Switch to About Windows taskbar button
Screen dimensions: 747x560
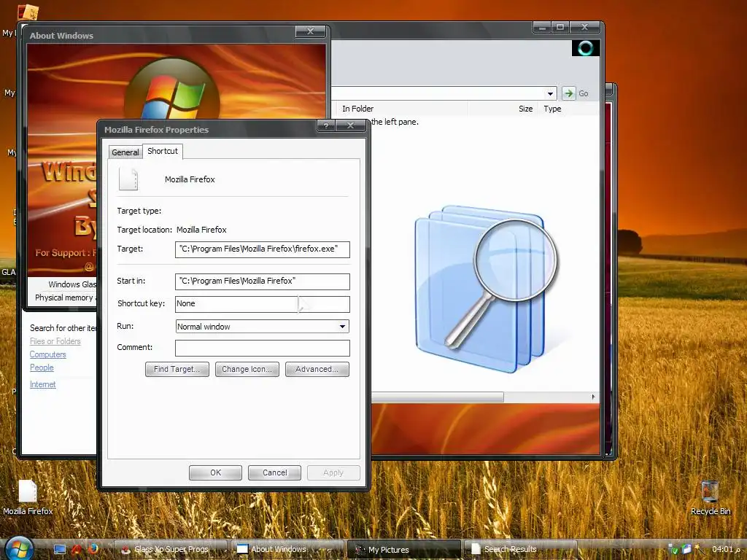point(287,549)
